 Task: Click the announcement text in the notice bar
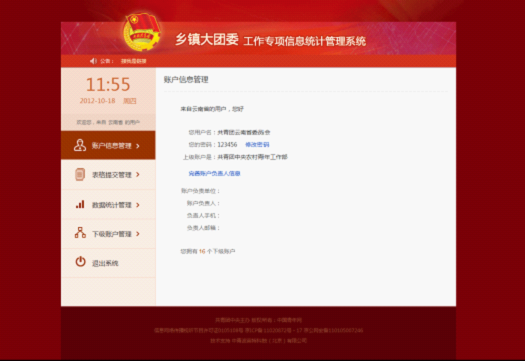(134, 61)
